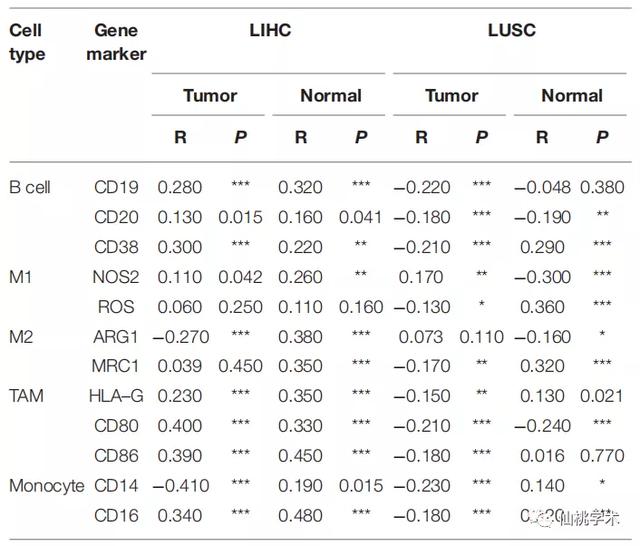The image size is (640, 546).
Task: Click the Gene marker column header
Action: tap(116, 42)
